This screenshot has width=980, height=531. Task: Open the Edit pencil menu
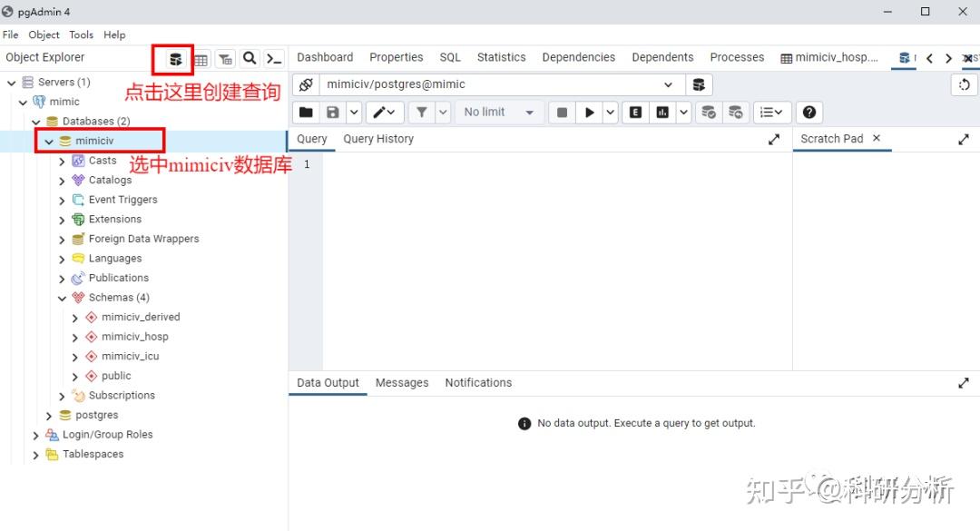click(384, 112)
